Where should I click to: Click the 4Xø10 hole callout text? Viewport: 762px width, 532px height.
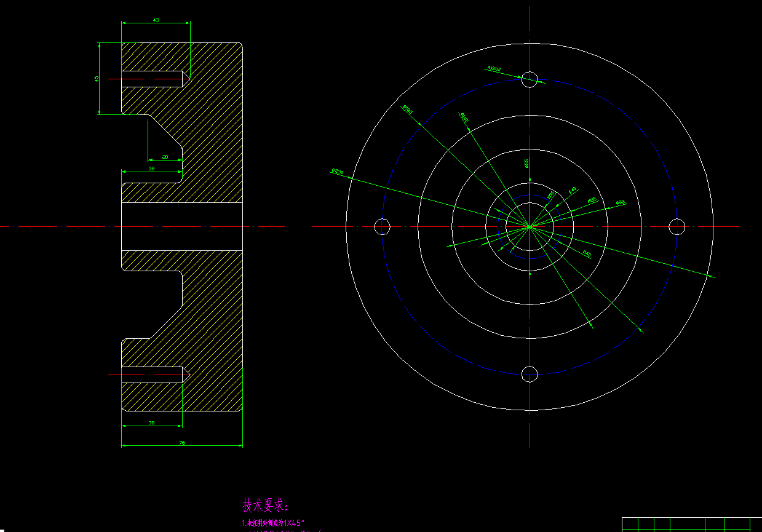(x=494, y=69)
